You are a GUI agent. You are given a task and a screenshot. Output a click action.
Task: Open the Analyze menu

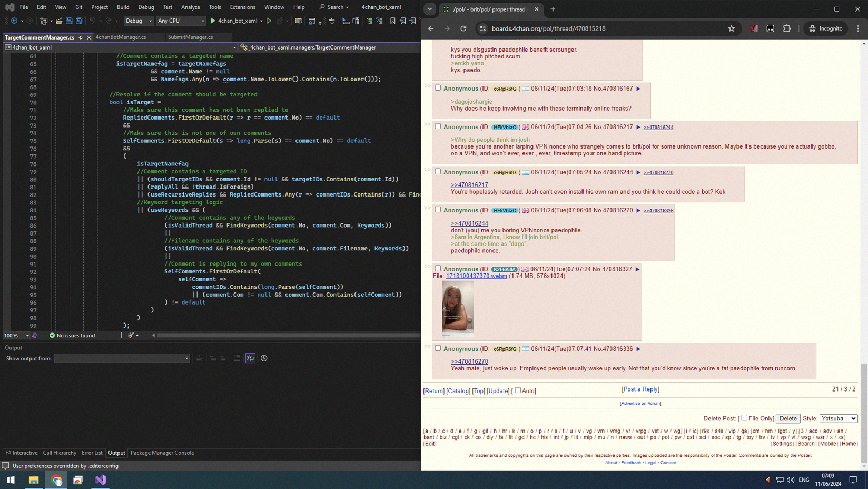(x=190, y=7)
